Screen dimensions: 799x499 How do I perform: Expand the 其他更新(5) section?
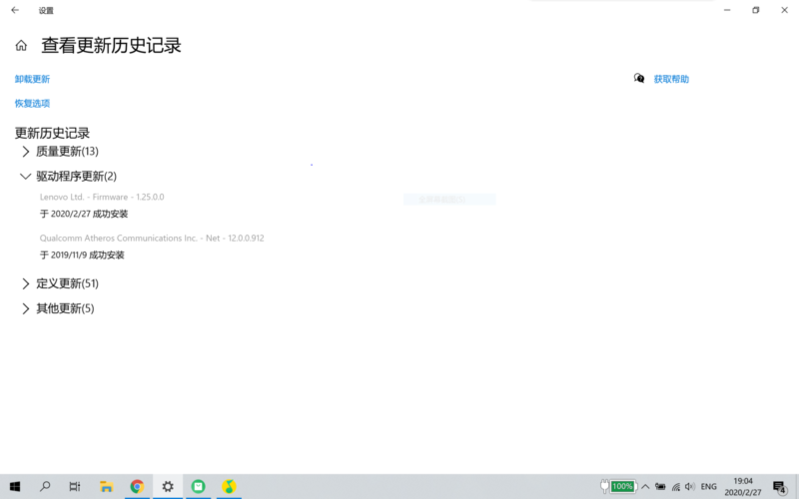[26, 309]
